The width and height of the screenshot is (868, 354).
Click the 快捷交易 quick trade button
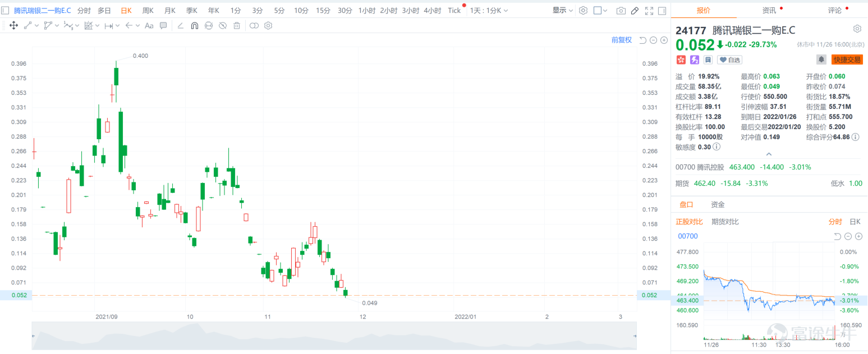847,59
